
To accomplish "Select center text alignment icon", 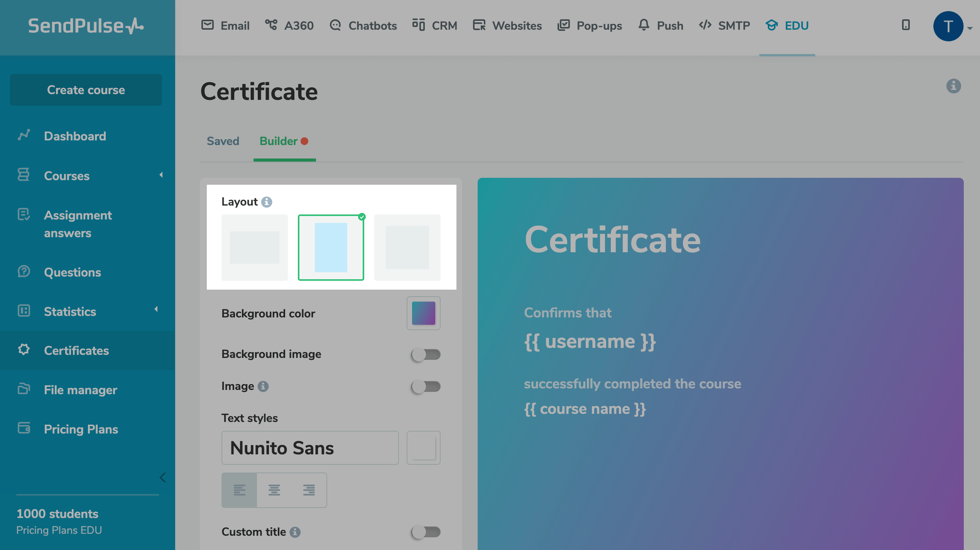I will click(x=274, y=490).
